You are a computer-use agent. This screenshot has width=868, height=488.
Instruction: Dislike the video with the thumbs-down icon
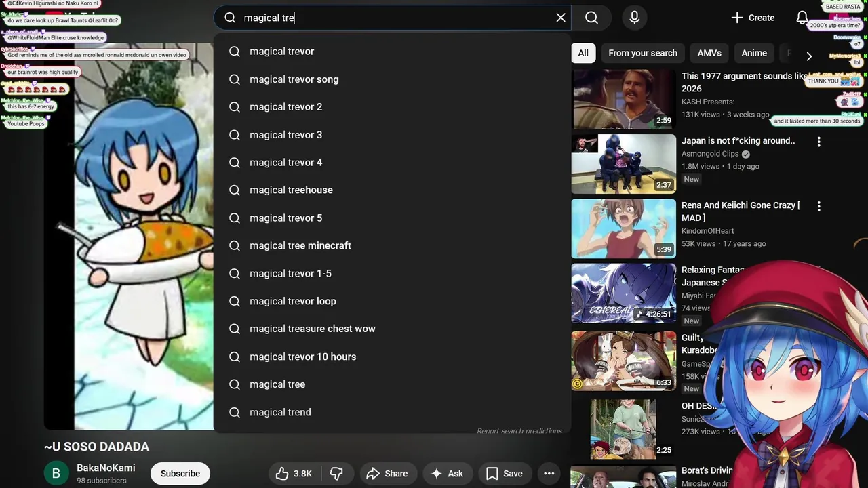click(x=336, y=474)
